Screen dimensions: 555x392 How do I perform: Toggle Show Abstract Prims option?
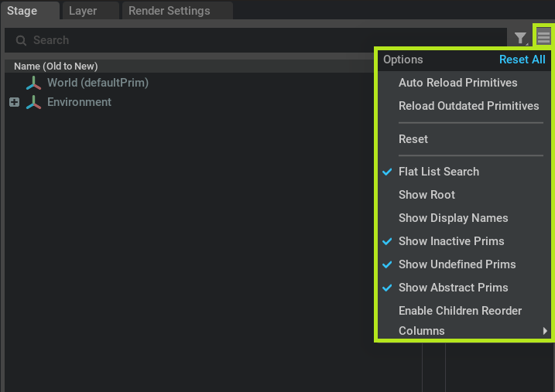(x=453, y=288)
